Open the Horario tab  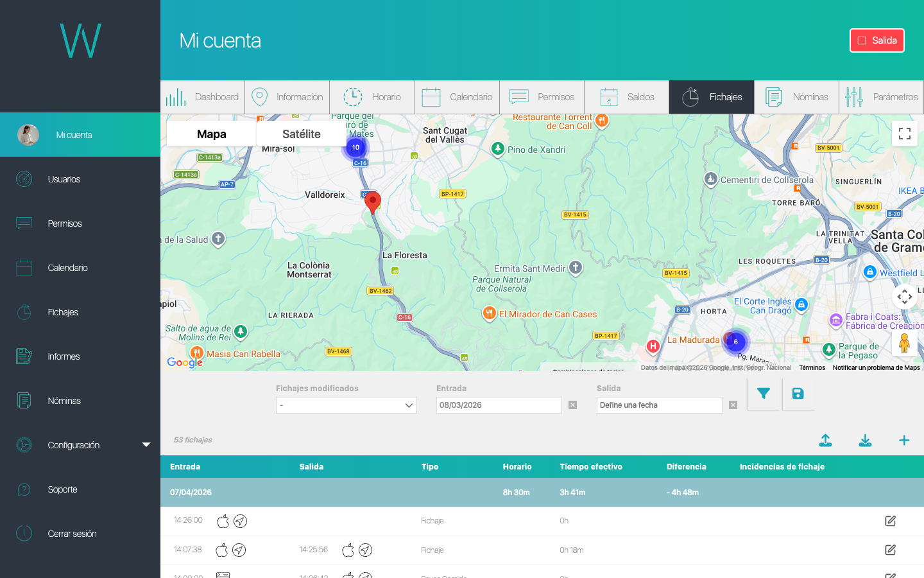coord(372,97)
